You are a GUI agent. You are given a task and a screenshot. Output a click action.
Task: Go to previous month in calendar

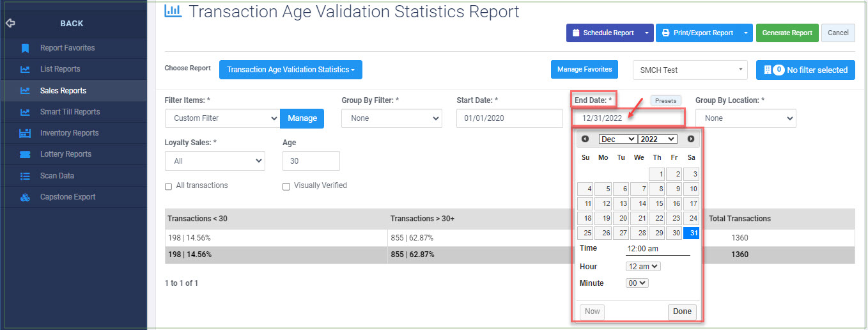[x=585, y=139]
